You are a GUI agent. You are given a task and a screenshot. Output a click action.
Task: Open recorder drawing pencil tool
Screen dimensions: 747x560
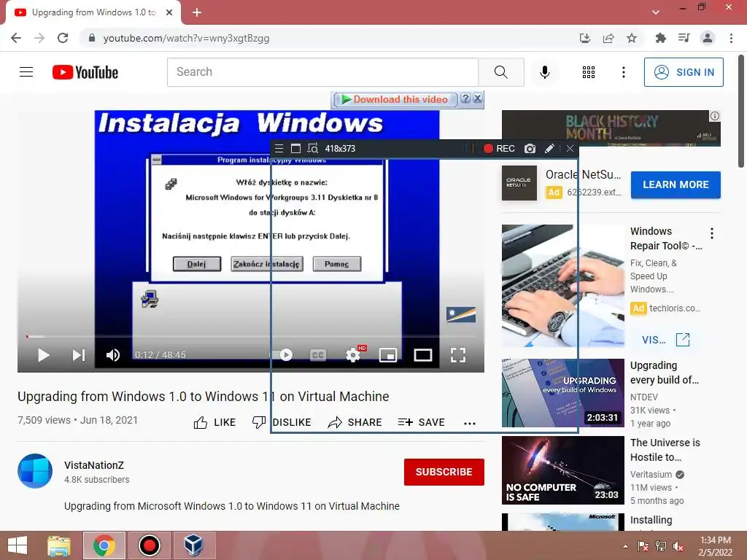coord(549,149)
